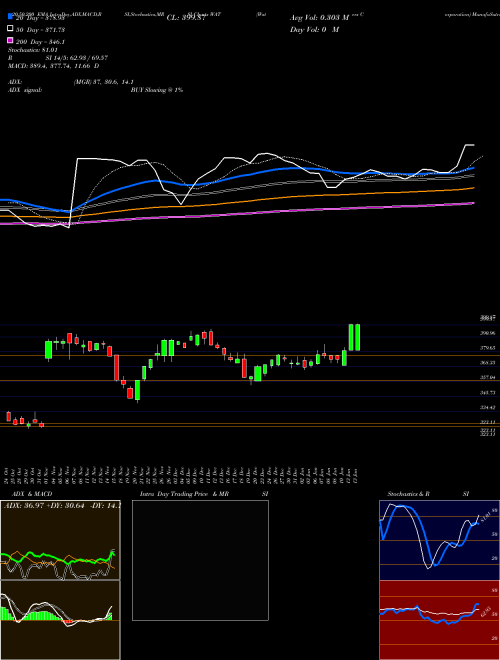
Task: Click the RSI 14/3 values '62.93 / 69.57'
Action: (x=88, y=58)
